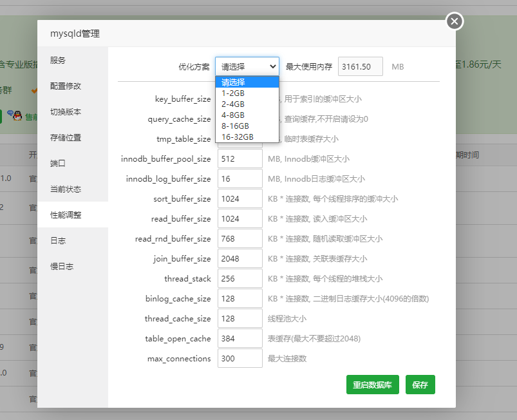This screenshot has height=420, width=517.
Task: Focus the max_connections input field
Action: [240, 358]
